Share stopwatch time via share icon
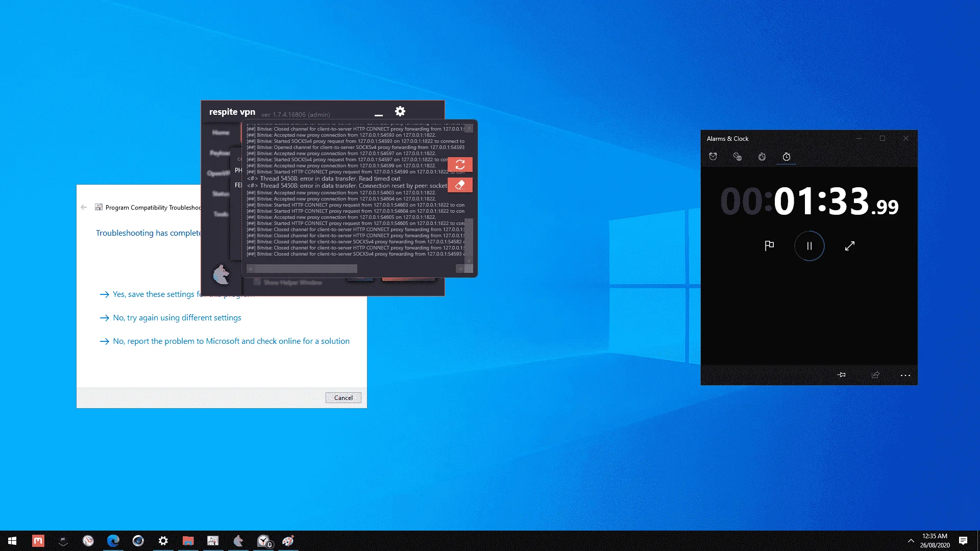 pos(875,375)
